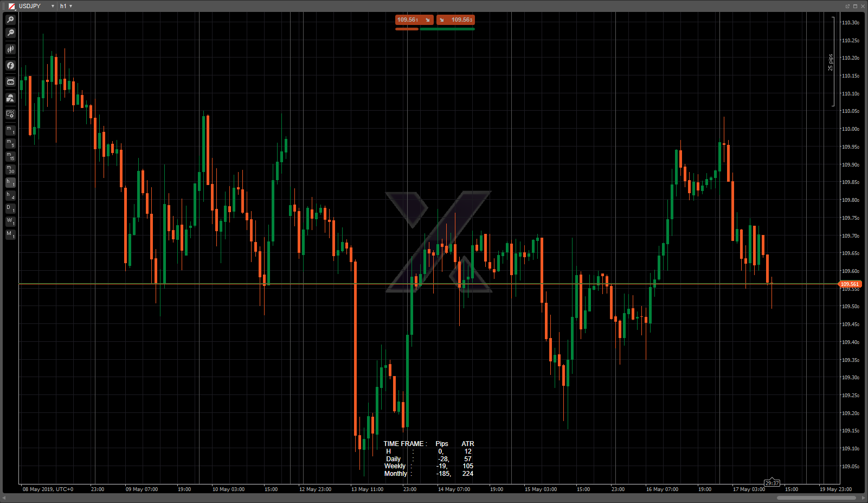The width and height of the screenshot is (868, 503).
Task: Click the drawing shapes tool icon
Action: click(x=10, y=98)
